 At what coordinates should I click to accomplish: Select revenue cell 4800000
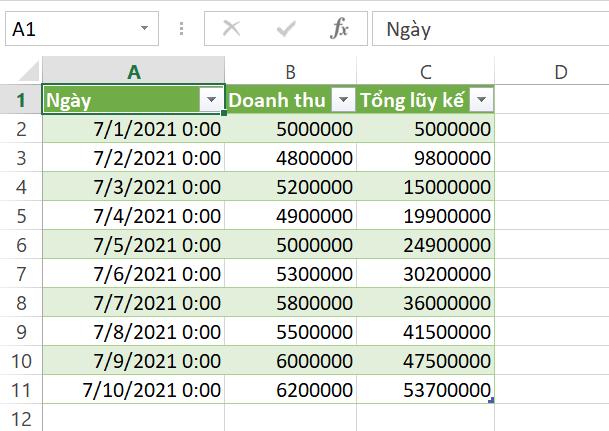pos(291,158)
